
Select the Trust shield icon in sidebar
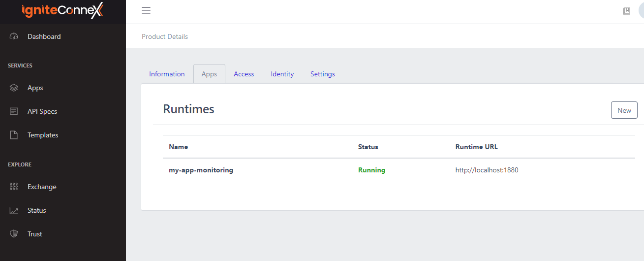[x=14, y=234]
